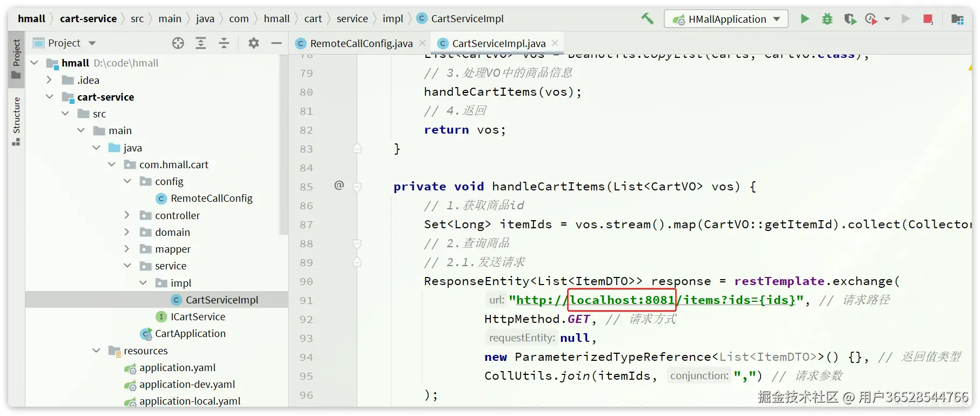Click the warning indicator at editor top-right
The width and height of the screenshot is (980, 416).
click(x=970, y=68)
